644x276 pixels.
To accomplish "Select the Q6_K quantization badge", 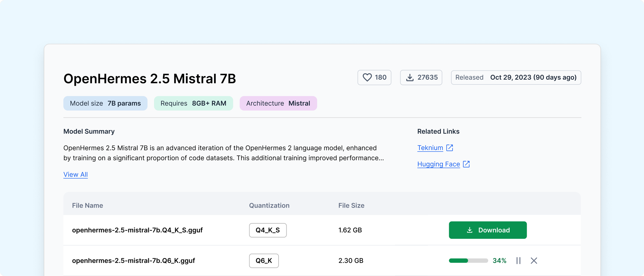I will pyautogui.click(x=264, y=261).
